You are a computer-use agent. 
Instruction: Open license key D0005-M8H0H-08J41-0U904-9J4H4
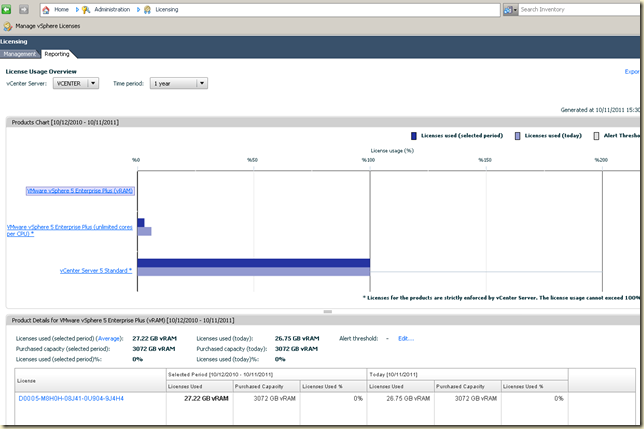[71, 398]
